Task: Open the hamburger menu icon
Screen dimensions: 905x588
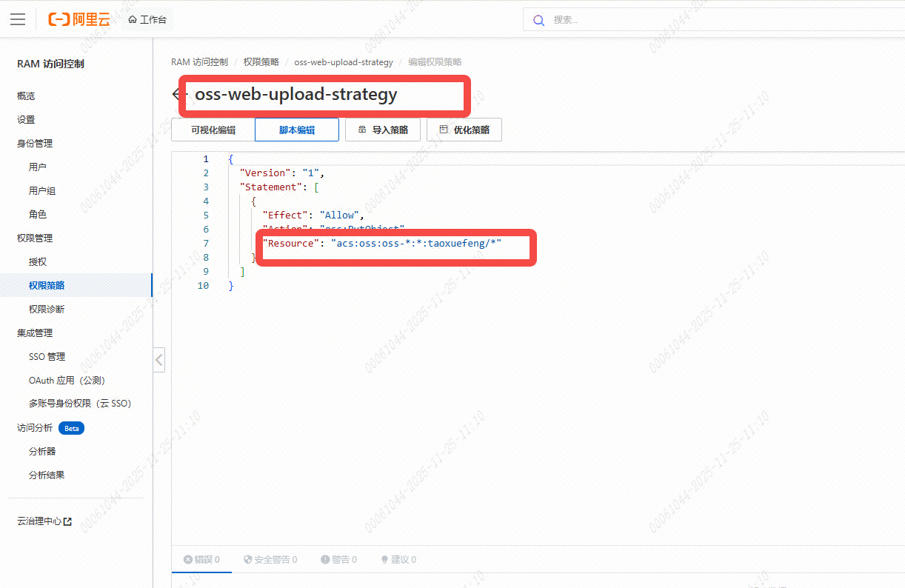Action: (18, 19)
